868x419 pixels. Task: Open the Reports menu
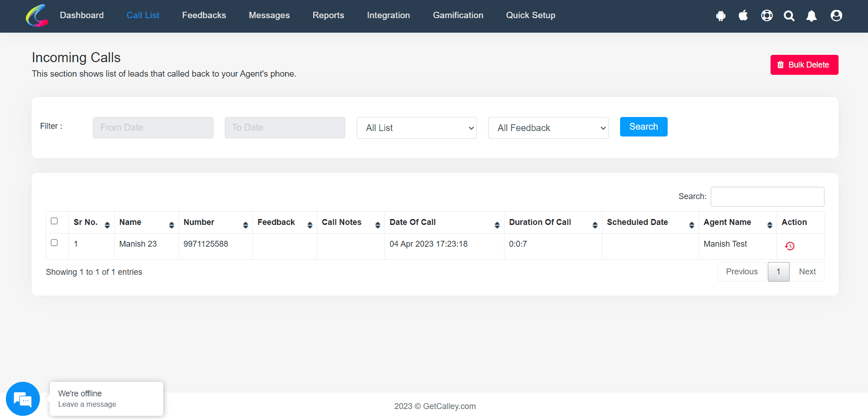tap(328, 15)
